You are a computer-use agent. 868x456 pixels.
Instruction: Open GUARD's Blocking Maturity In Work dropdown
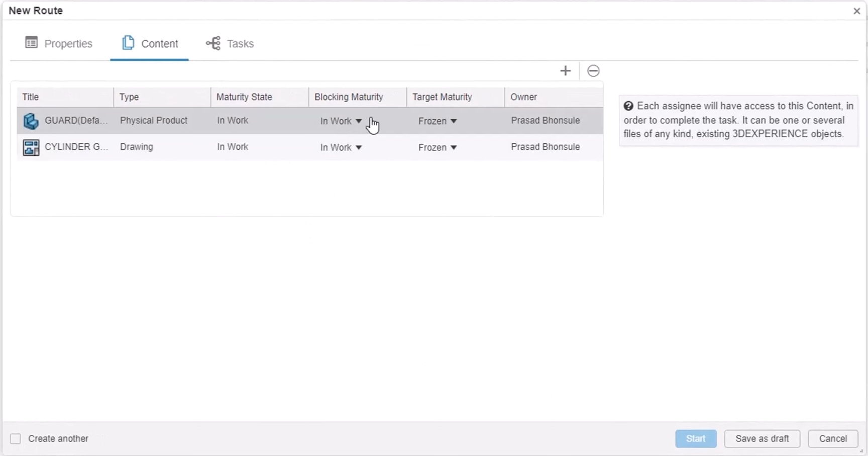[x=358, y=121]
